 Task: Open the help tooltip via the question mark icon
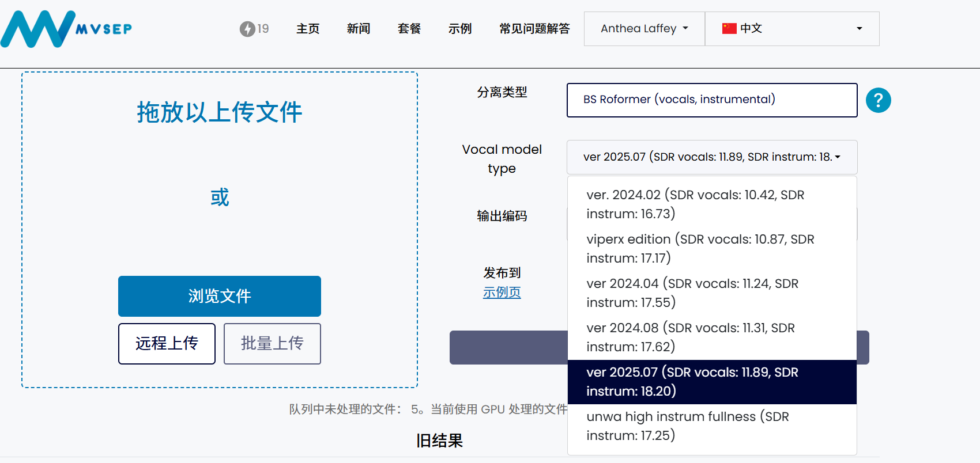(x=877, y=100)
